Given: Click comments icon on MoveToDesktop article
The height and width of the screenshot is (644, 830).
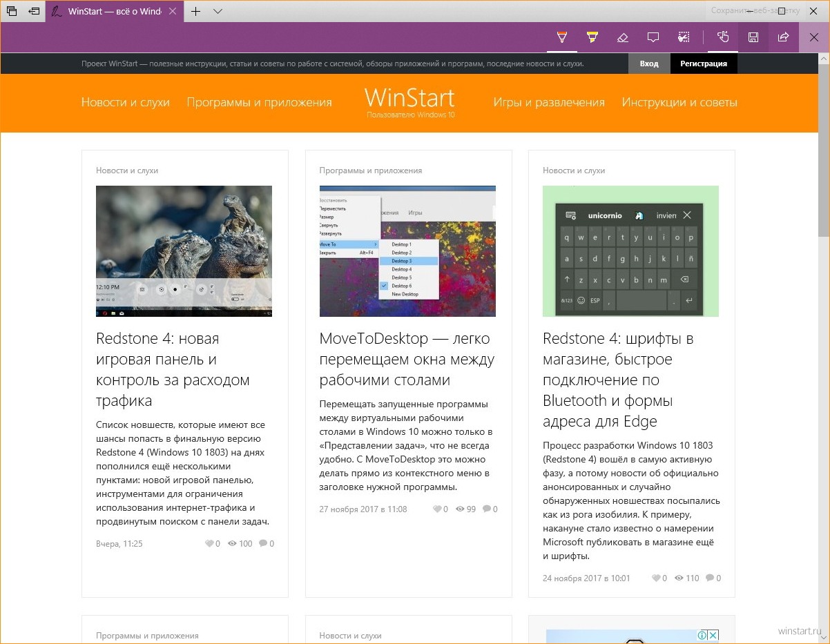Looking at the screenshot, I should pyautogui.click(x=487, y=509).
